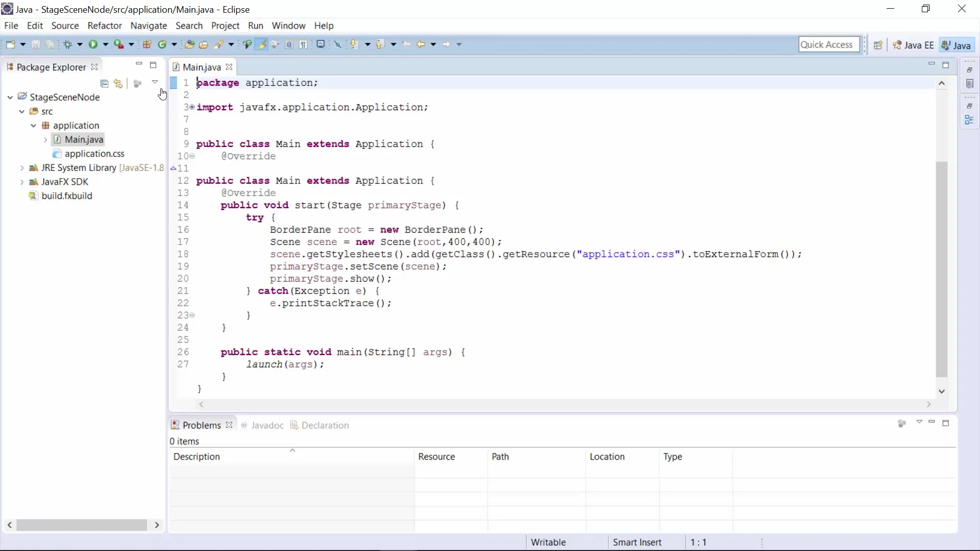
Task: Open dropdown arrow beside Debug icon
Action: tap(80, 45)
